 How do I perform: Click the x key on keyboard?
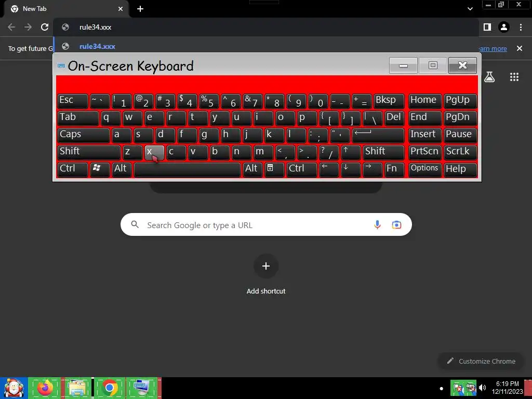tap(154, 152)
